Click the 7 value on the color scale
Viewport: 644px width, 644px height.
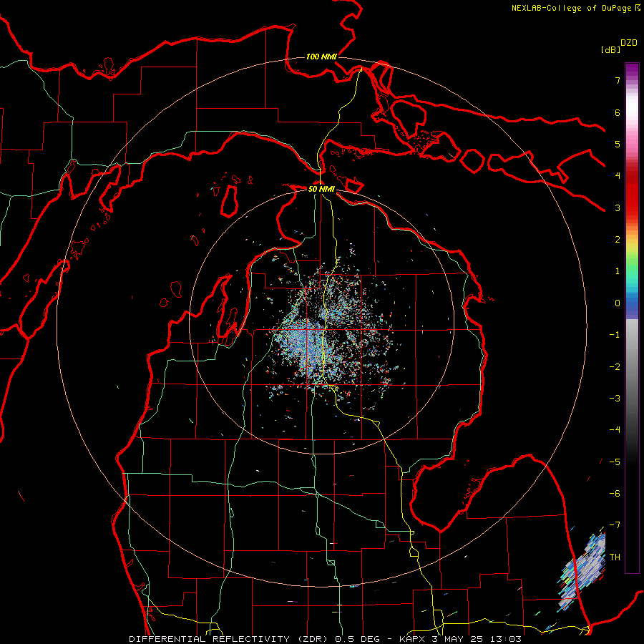(x=618, y=80)
